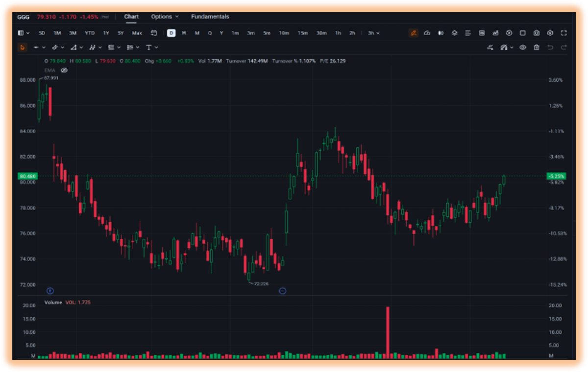Select the Max time range
Screen dimensions: 588x372
tap(137, 33)
